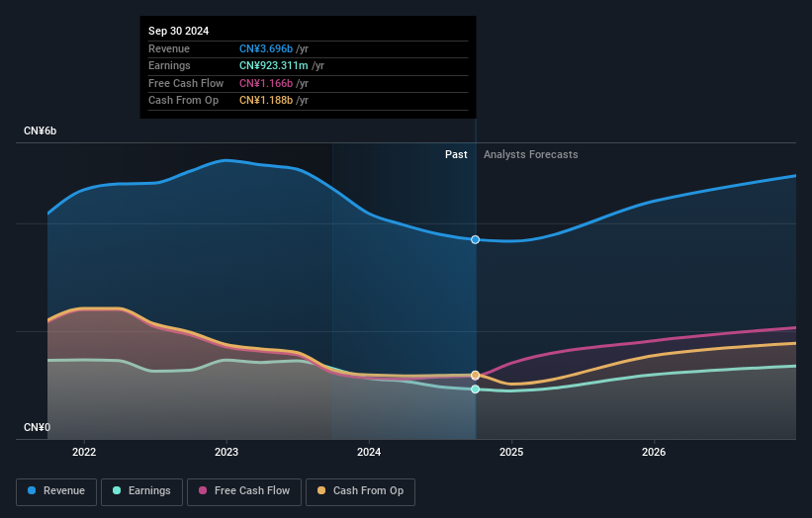
Task: Click the Analysts Forecasts label
Action: click(x=531, y=155)
